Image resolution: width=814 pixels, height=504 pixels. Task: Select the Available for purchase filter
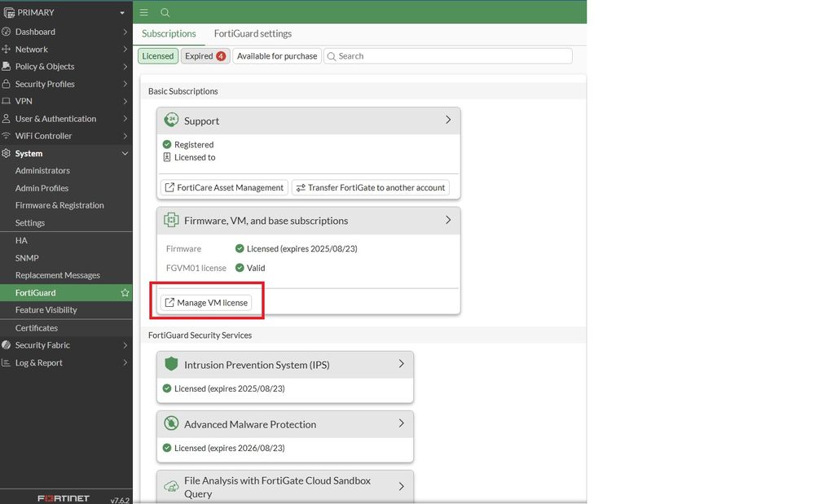click(x=277, y=56)
